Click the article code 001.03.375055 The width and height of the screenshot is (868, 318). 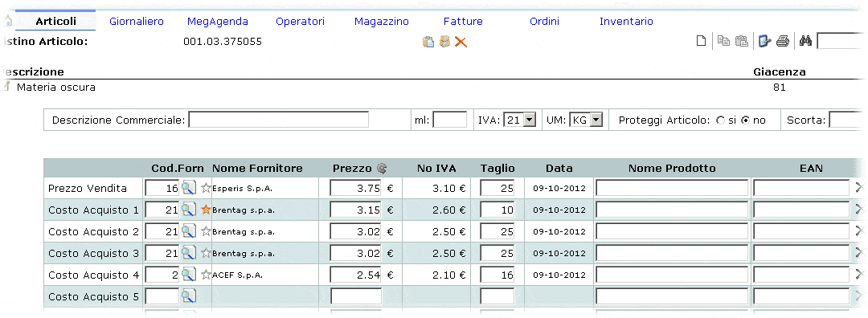click(x=223, y=42)
